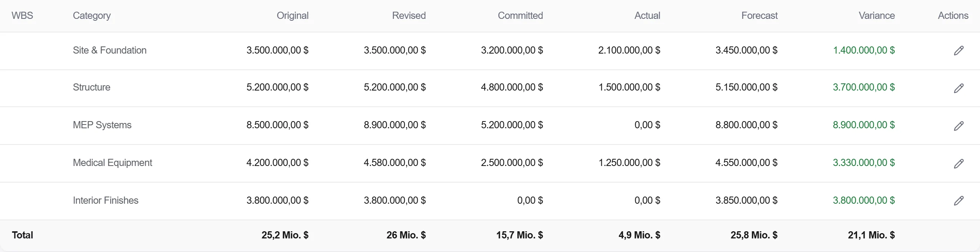980x252 pixels.
Task: Click the Total row label
Action: coord(22,235)
